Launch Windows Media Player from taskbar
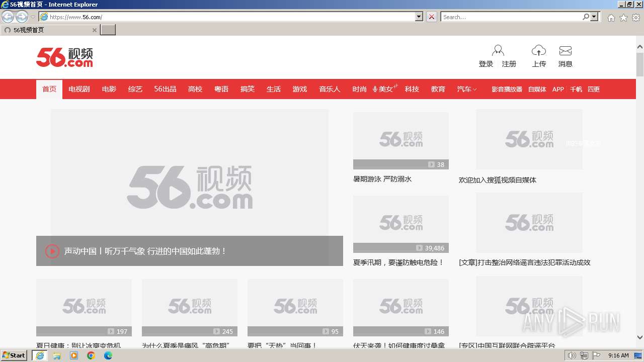Screen dimensions: 644x362 [74, 355]
